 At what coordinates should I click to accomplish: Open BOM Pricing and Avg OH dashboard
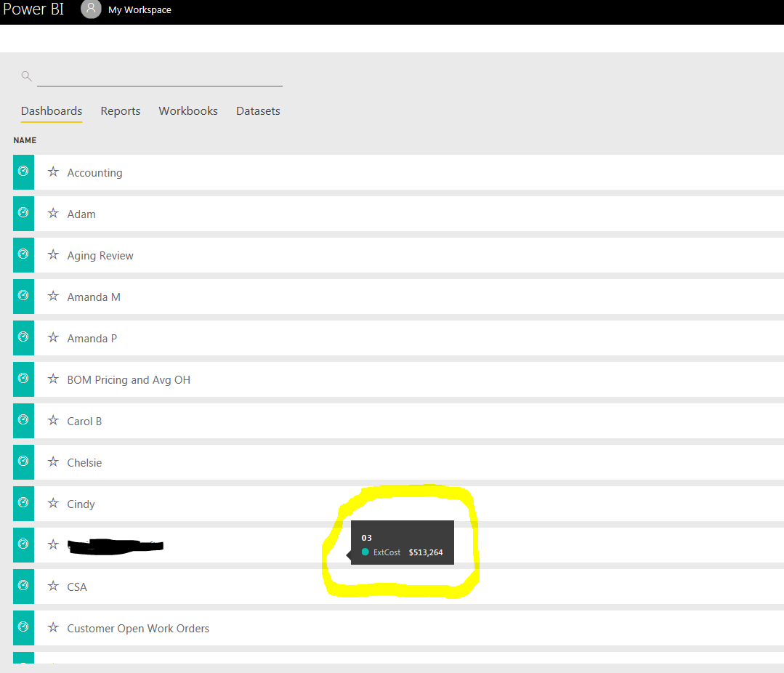click(x=129, y=380)
